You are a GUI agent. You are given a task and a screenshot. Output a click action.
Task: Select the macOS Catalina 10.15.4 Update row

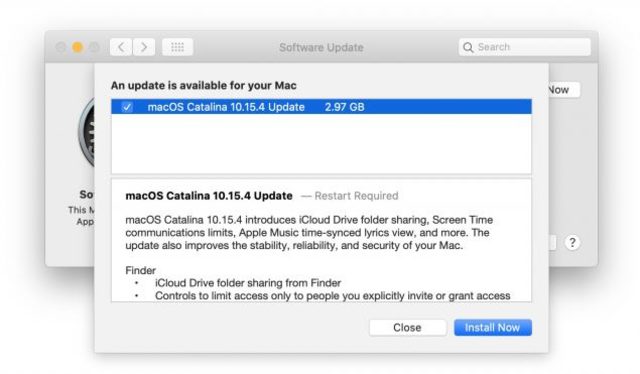click(x=321, y=107)
